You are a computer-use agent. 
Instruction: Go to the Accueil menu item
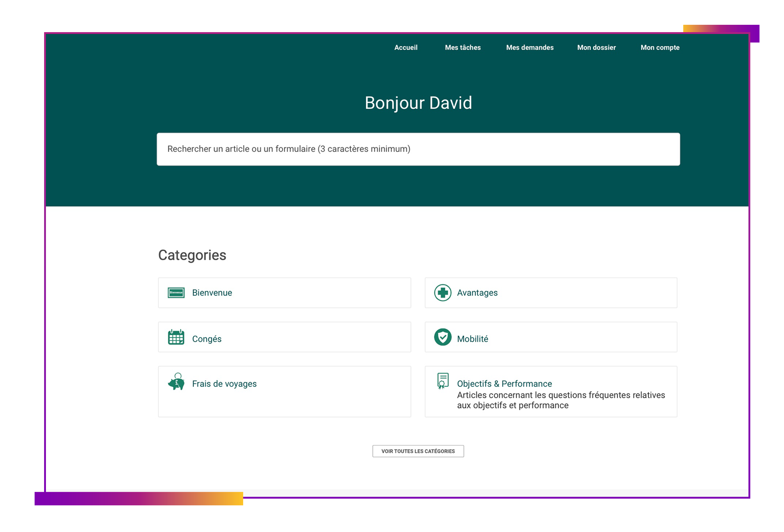(406, 47)
